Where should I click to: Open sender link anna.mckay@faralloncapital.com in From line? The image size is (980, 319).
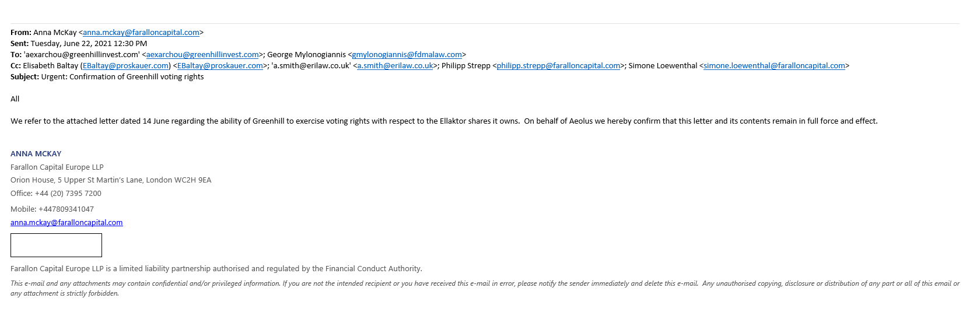pos(141,33)
